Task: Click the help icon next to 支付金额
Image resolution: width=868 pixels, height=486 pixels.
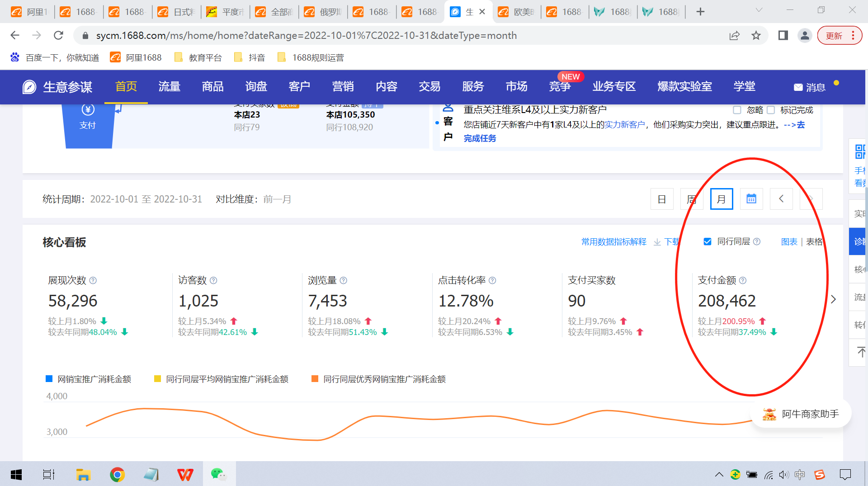Action: (743, 280)
